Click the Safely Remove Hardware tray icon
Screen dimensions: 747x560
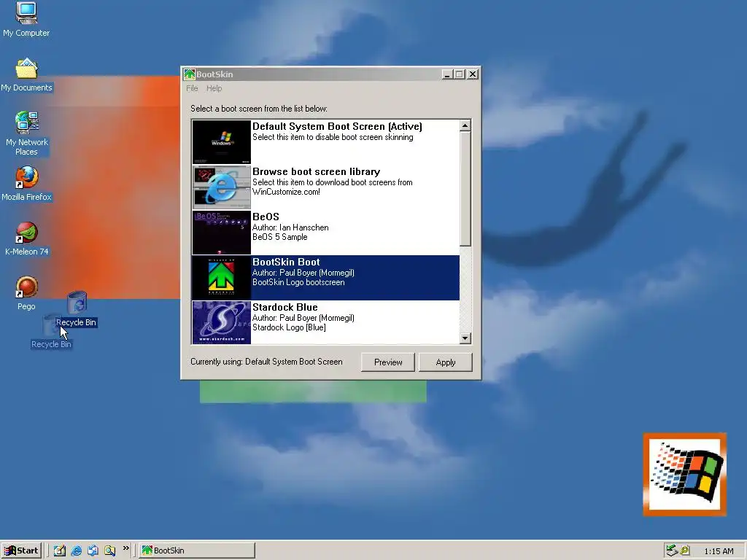(x=672, y=551)
